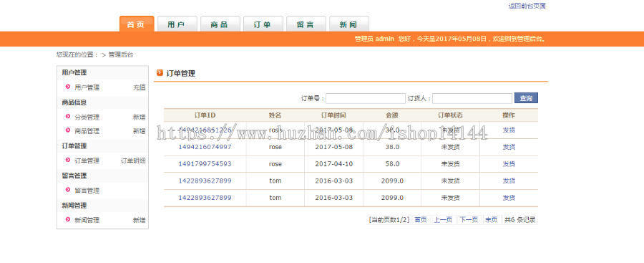Click the pink bullet icon beside 留言管理

click(68, 190)
